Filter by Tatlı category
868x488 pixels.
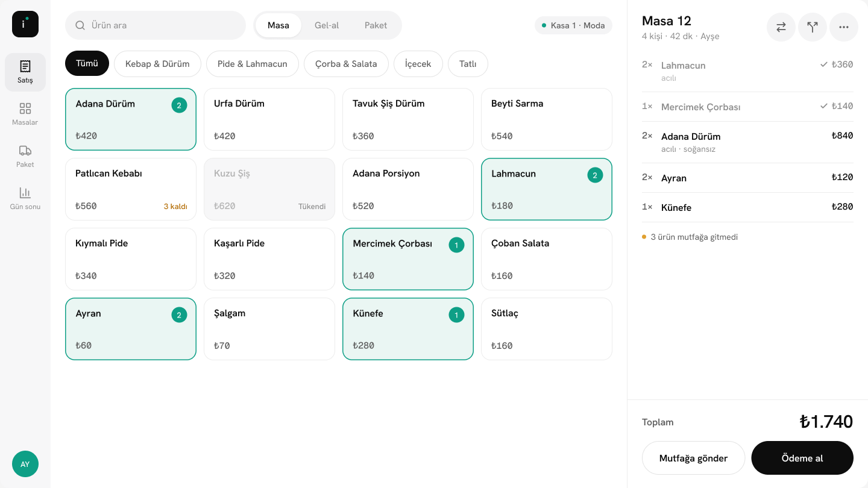coord(468,63)
